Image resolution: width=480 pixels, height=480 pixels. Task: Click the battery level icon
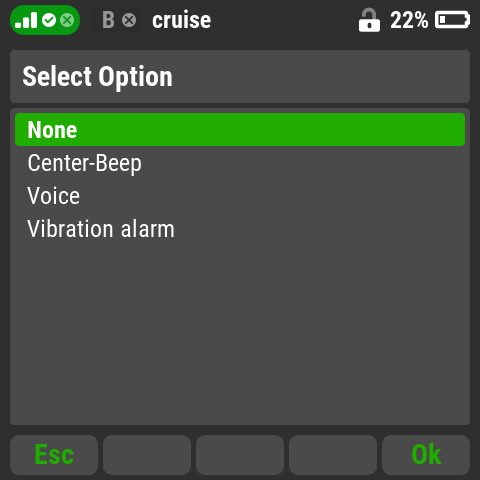click(x=452, y=20)
